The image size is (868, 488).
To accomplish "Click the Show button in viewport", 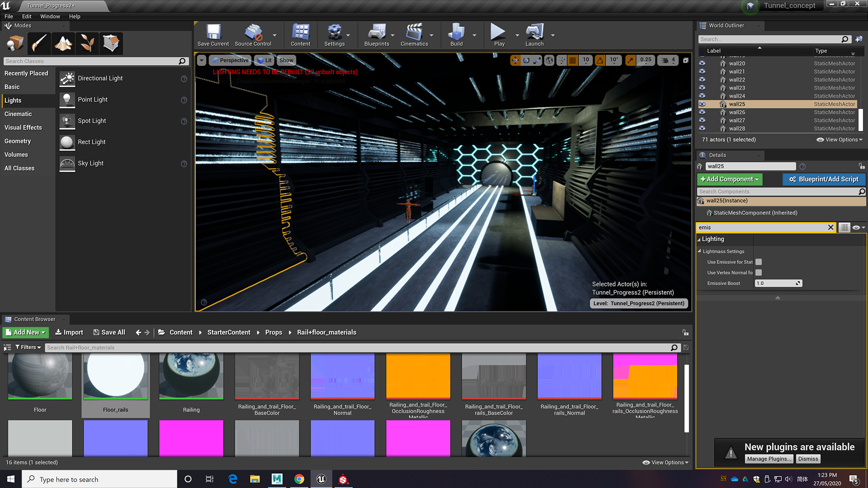I will pos(286,60).
